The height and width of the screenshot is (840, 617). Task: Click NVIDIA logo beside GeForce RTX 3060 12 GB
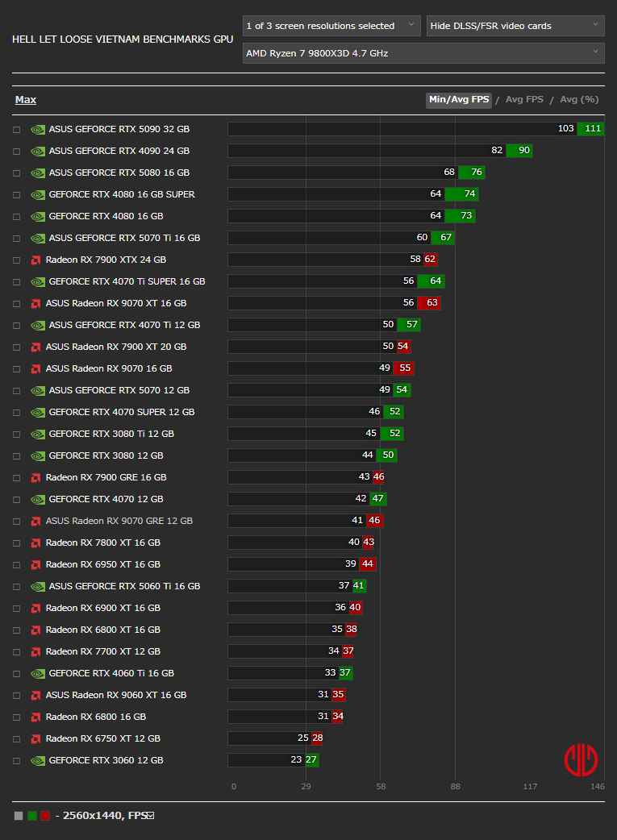tap(38, 761)
